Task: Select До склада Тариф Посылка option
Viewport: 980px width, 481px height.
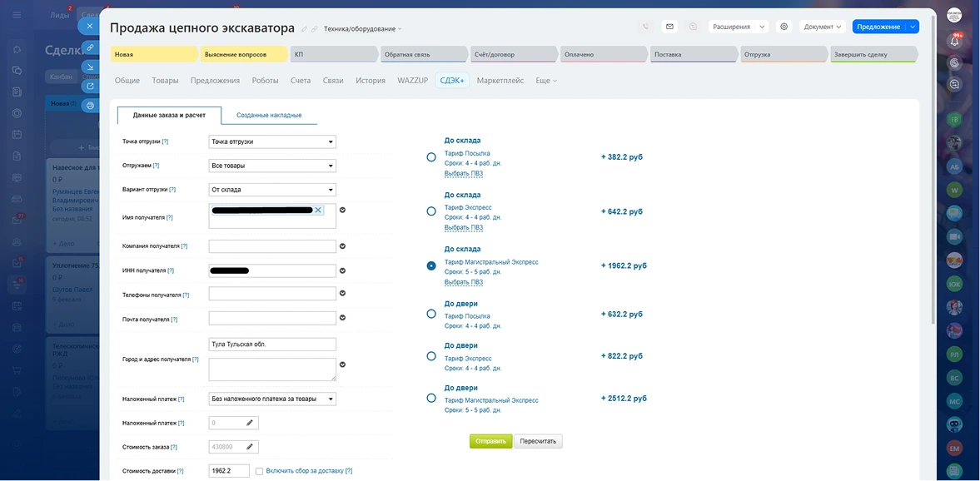Action: (431, 157)
